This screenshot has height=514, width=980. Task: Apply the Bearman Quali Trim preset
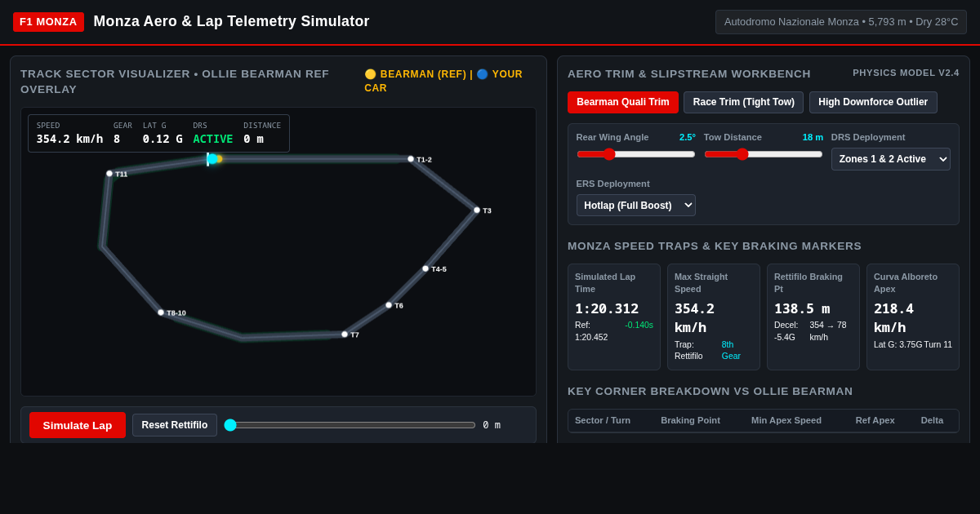click(x=623, y=102)
